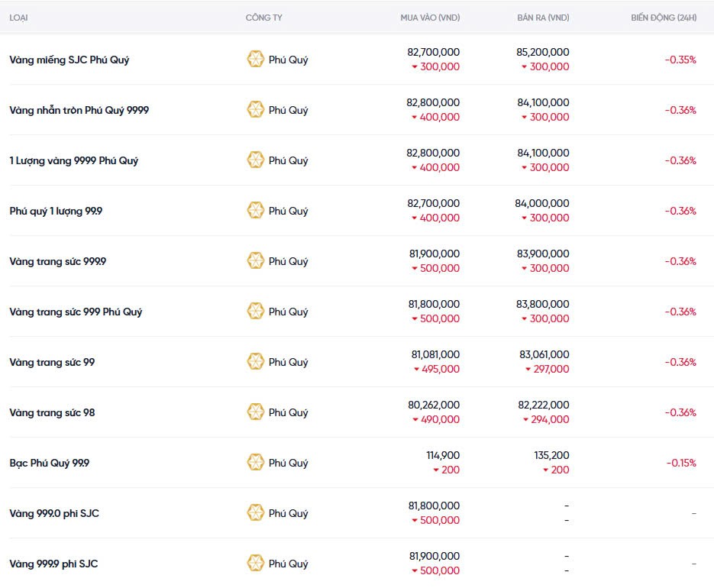Click the 85,200,000 sell price value
This screenshot has width=714, height=588.
click(x=543, y=52)
